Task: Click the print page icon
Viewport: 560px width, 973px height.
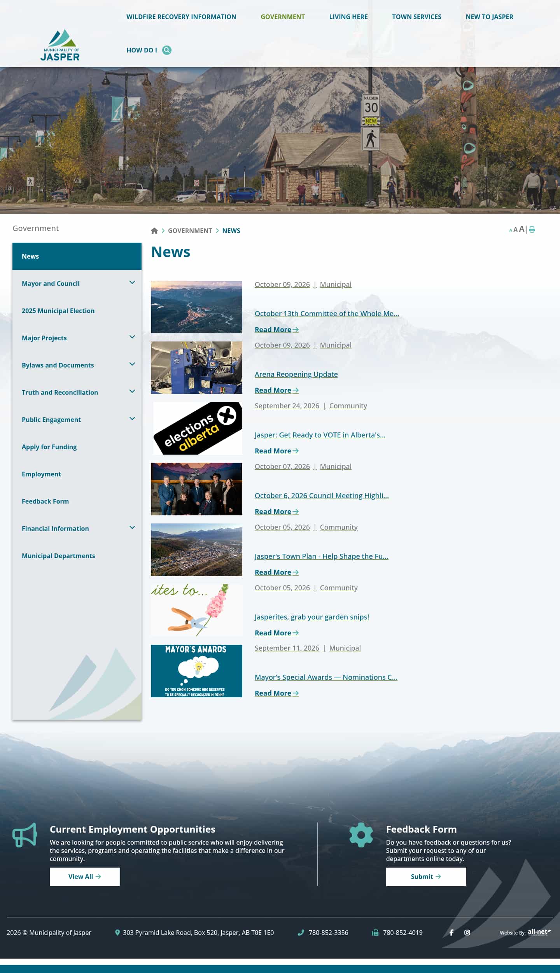Action: [x=532, y=229]
